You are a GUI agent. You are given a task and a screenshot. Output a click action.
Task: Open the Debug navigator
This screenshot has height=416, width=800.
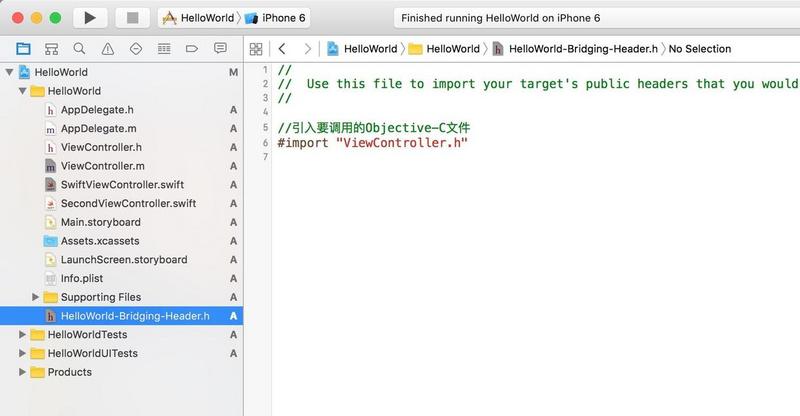coord(164,48)
